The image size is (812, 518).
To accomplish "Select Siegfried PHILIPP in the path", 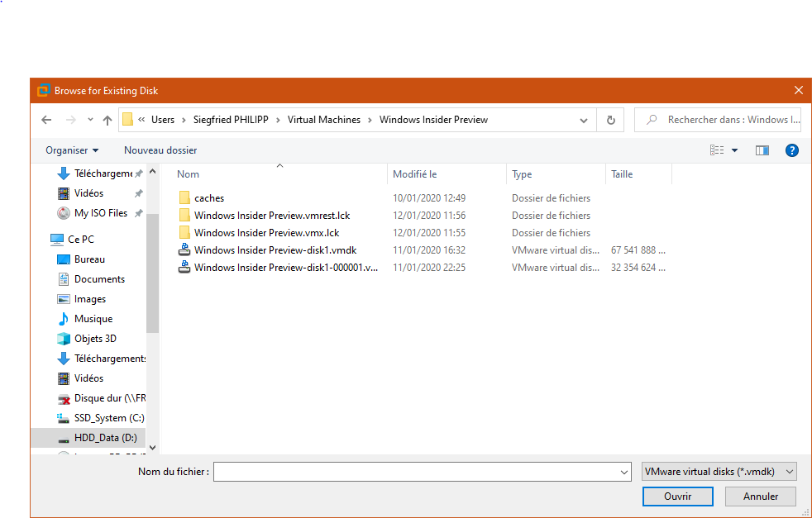I will point(231,120).
